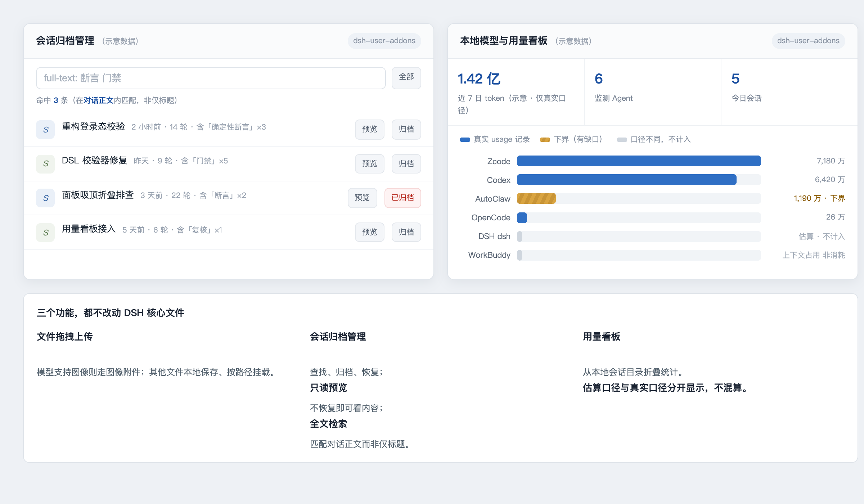Screen dimensions: 864x504
Task: Open the DSL 校验器修复 session title
Action: coord(94,161)
